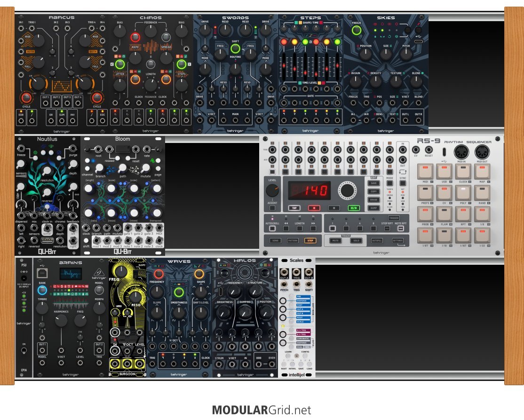The image size is (524, 420).
Task: Toggle the RS-9 track MUTE button
Action: click(x=335, y=241)
